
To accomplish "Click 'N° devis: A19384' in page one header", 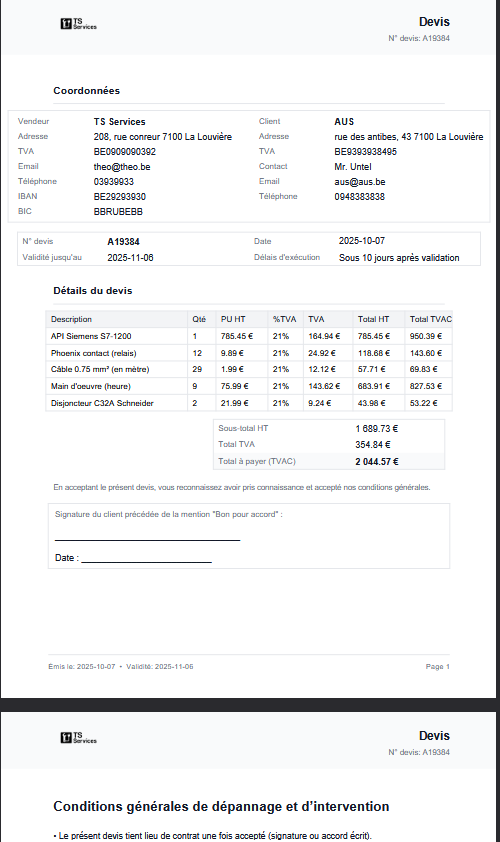I will (x=419, y=39).
